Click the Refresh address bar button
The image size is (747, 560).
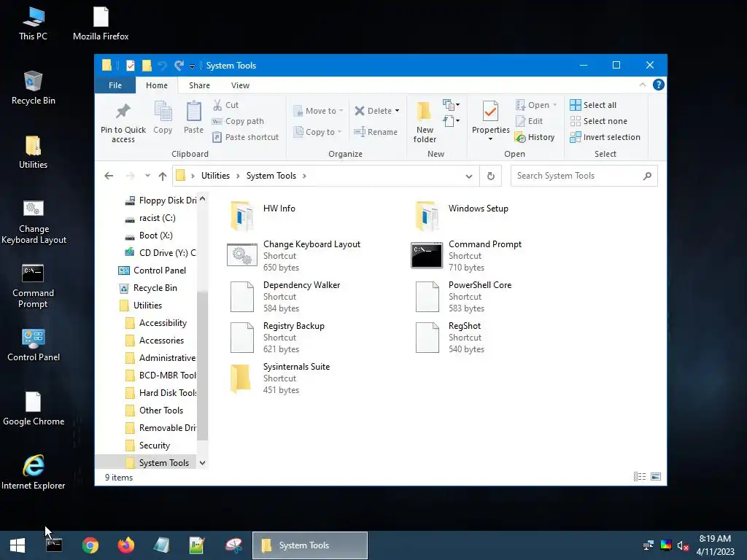(491, 176)
